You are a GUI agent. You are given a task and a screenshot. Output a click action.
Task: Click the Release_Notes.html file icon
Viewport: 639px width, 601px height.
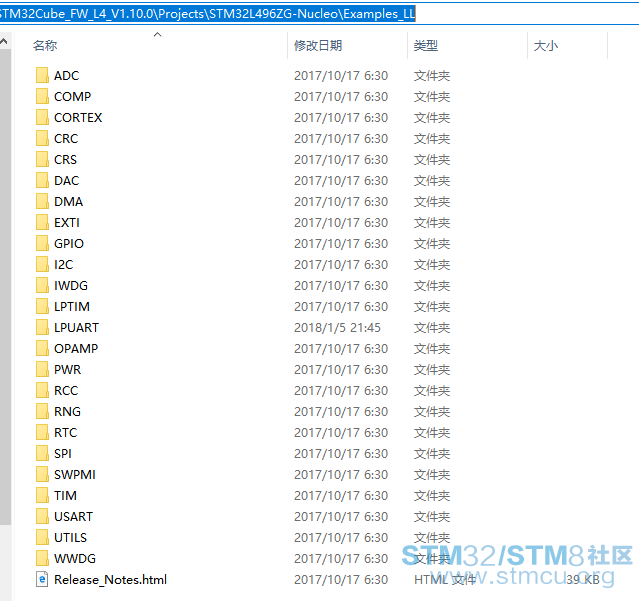[x=42, y=579]
